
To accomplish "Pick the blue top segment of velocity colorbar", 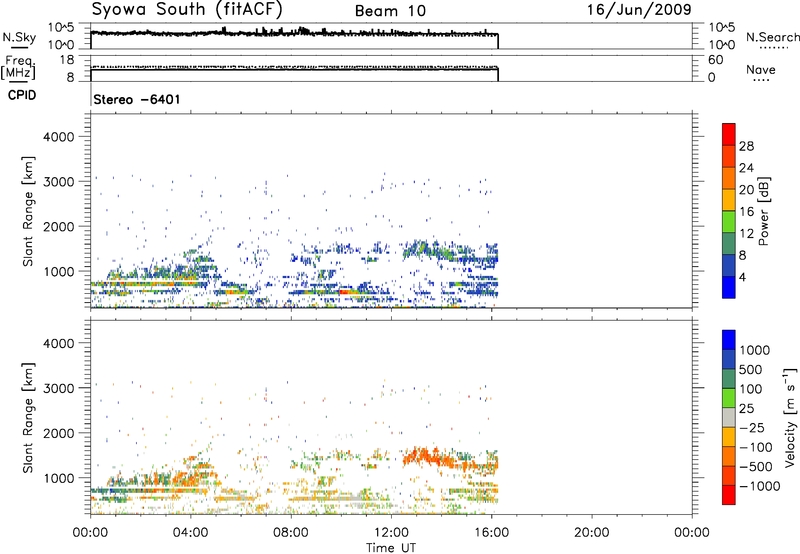I will pos(729,340).
